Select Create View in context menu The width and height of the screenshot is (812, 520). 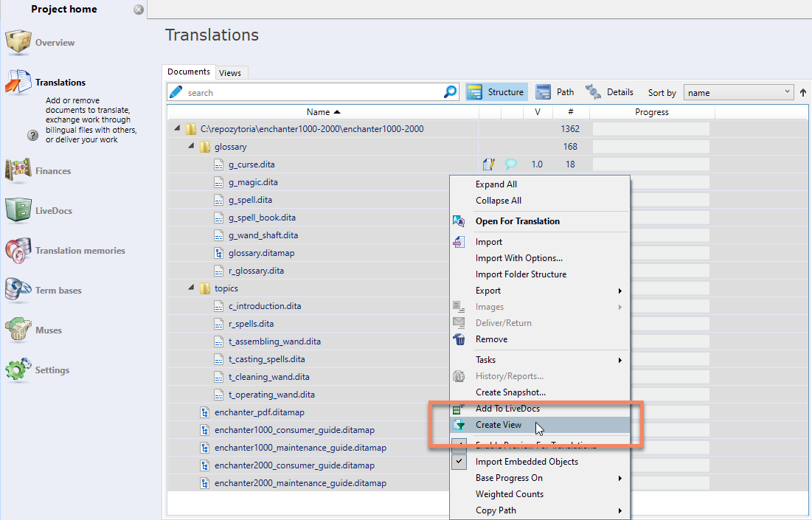499,425
